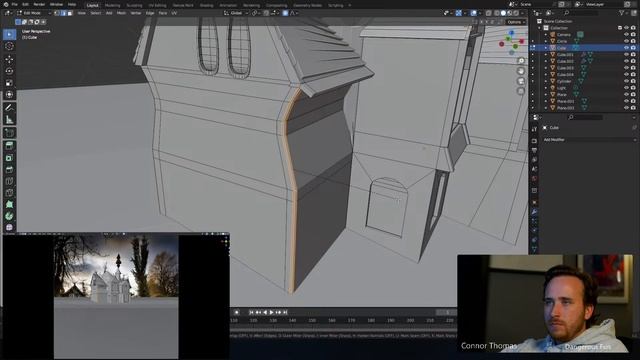Image resolution: width=640 pixels, height=360 pixels.
Task: Open the shading options dropdown arrow
Action: pos(522,13)
